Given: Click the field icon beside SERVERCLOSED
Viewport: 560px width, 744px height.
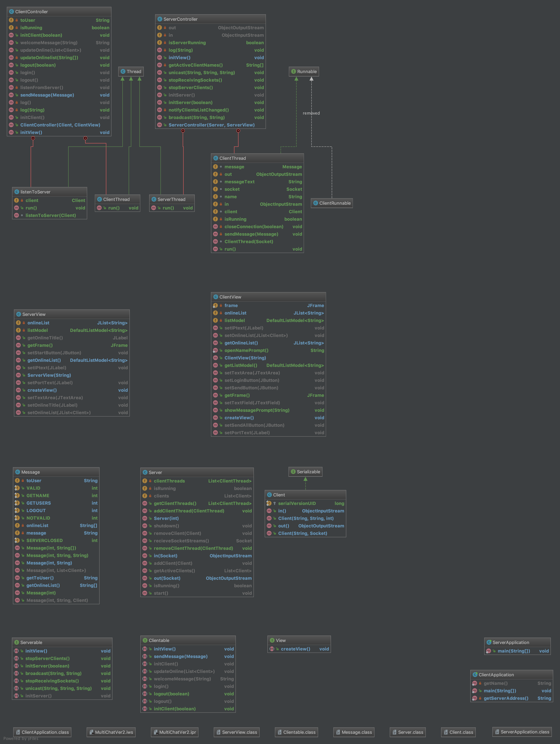Looking at the screenshot, I should pos(17,540).
